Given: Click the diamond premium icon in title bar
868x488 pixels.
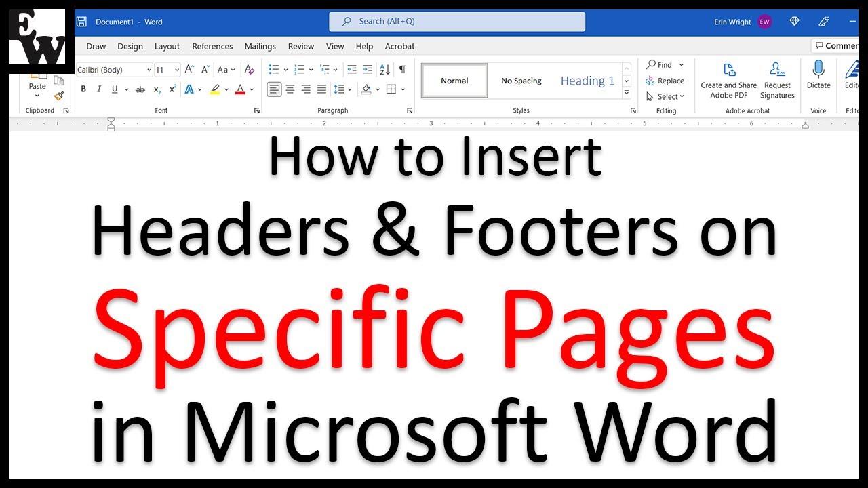Looking at the screenshot, I should click(795, 22).
